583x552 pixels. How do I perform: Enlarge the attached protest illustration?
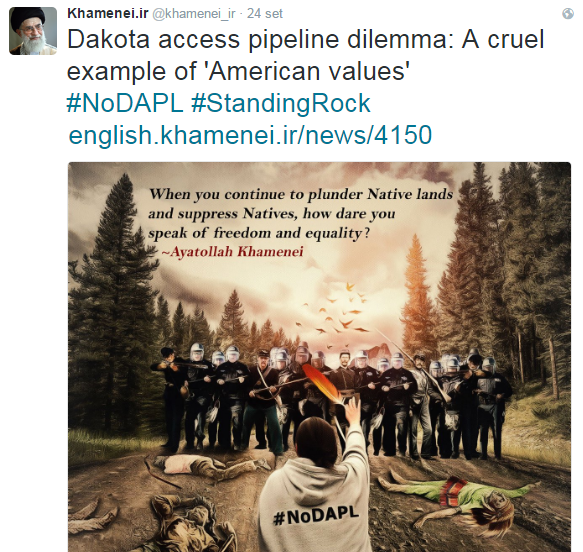[x=319, y=357]
